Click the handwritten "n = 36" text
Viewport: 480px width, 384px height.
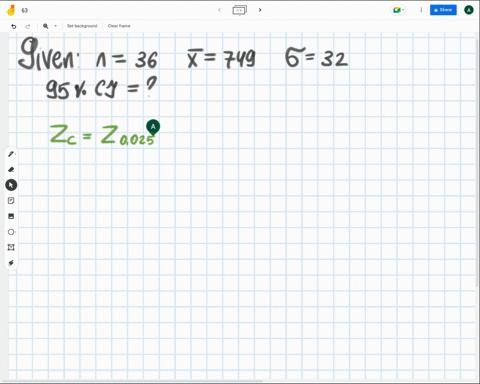pos(127,59)
